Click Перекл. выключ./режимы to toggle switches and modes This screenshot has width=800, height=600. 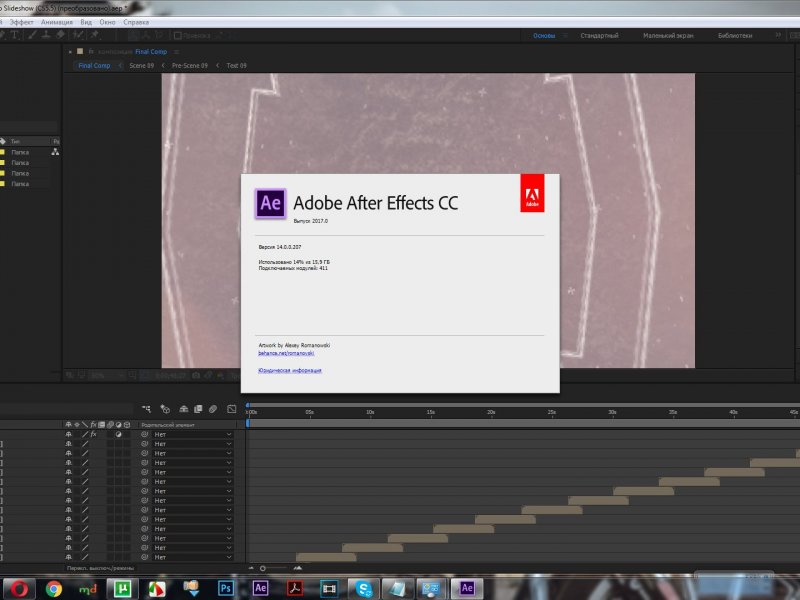(x=101, y=568)
